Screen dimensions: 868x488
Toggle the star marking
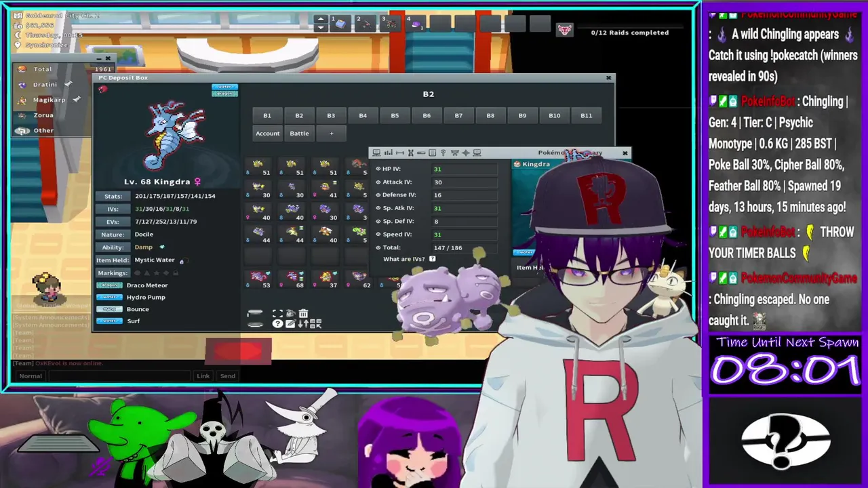tap(157, 273)
